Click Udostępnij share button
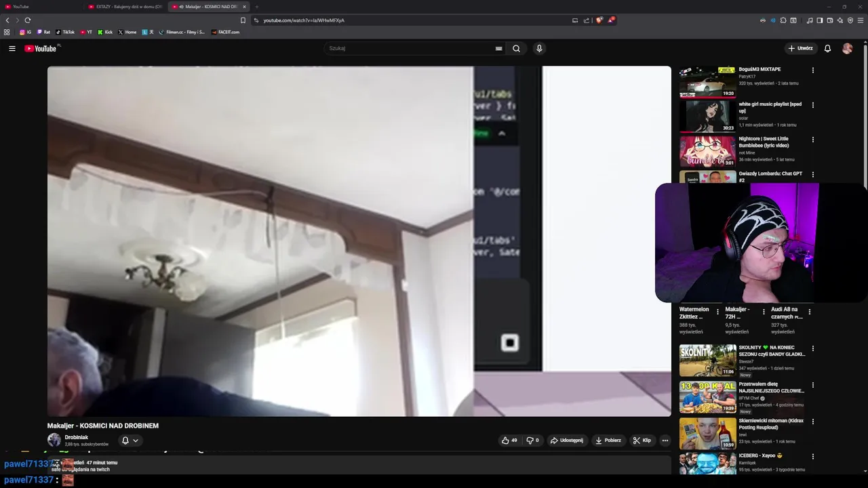This screenshot has width=868, height=488. pyautogui.click(x=566, y=441)
